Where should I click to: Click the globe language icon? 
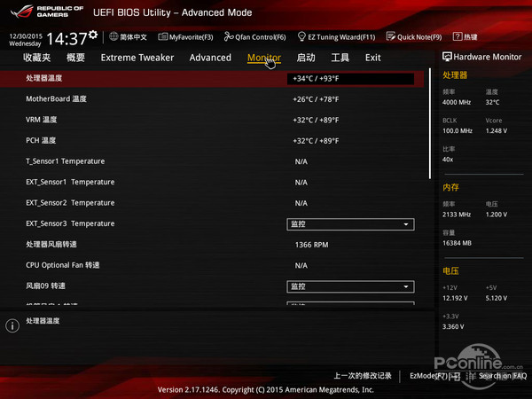pos(113,36)
